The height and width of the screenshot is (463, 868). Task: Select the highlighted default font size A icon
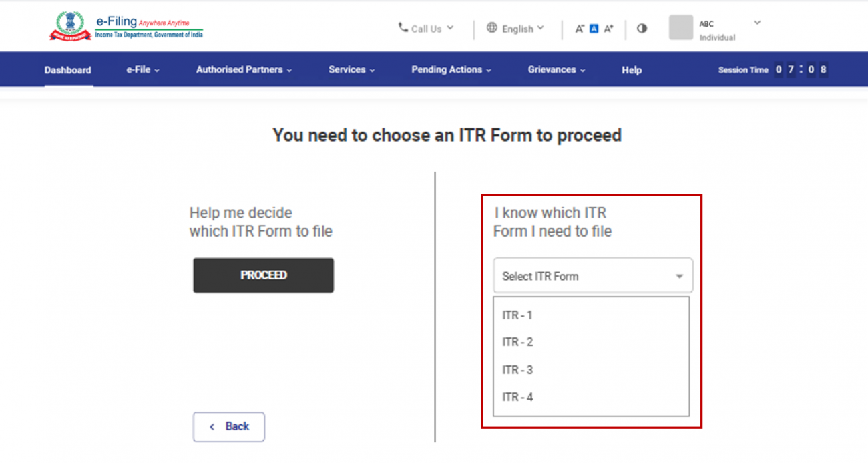tap(594, 28)
